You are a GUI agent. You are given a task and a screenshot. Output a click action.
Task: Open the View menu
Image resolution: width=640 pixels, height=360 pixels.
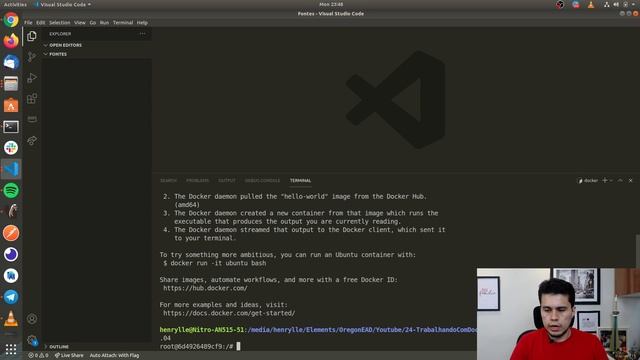click(80, 23)
